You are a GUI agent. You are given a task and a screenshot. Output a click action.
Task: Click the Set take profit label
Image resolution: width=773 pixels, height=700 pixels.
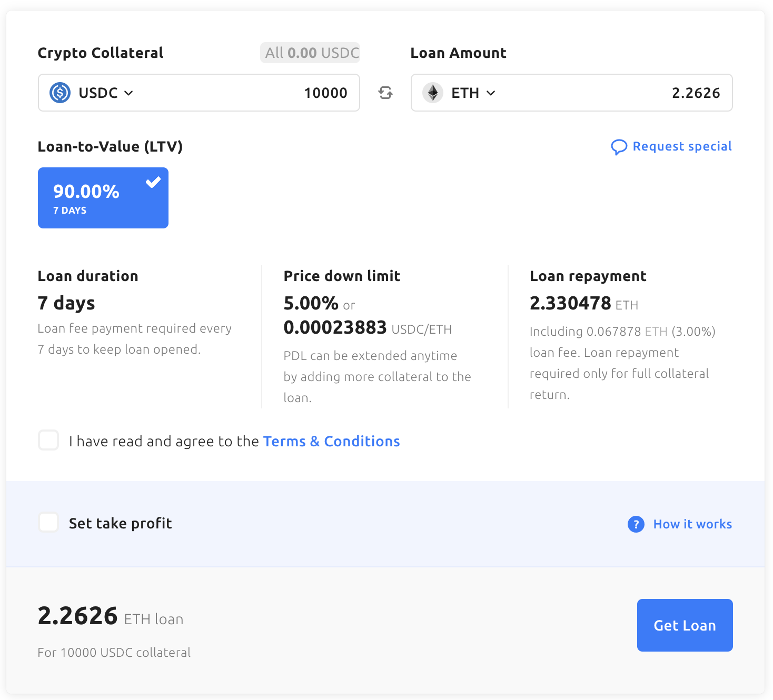[x=121, y=523]
